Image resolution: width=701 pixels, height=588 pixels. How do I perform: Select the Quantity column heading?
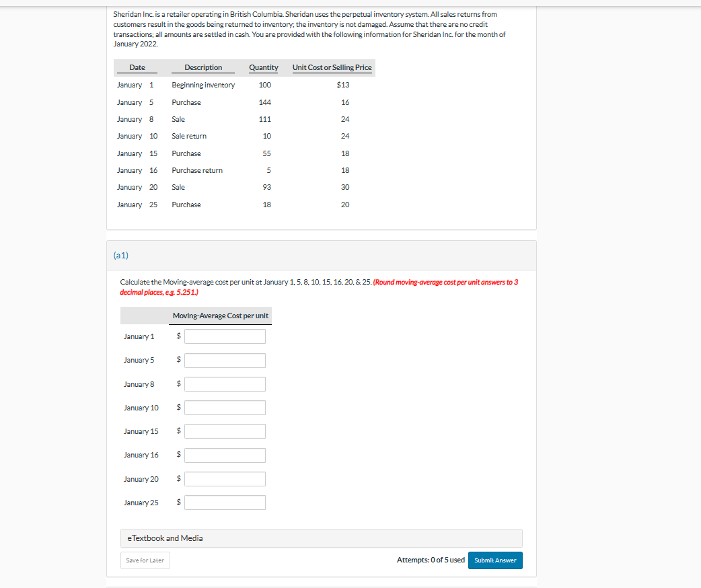[264, 67]
